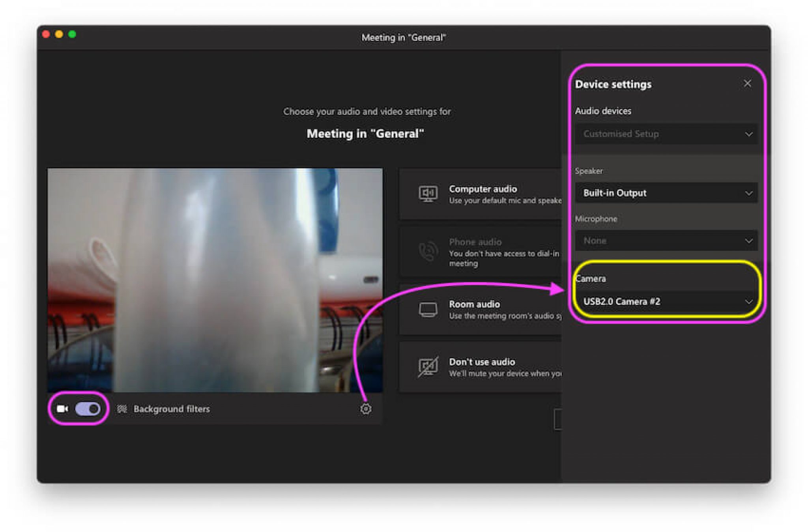Click the Background filters sparkle icon
This screenshot has width=808, height=532.
tap(122, 409)
